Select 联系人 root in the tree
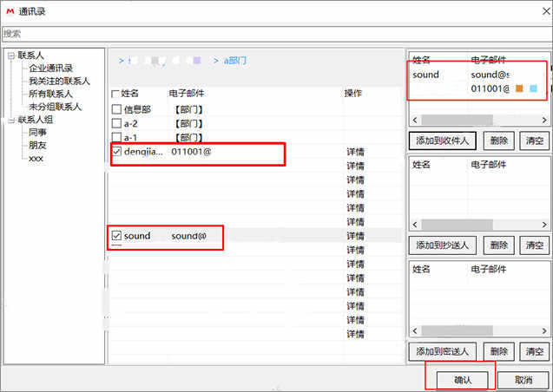The image size is (553, 392). [x=30, y=56]
